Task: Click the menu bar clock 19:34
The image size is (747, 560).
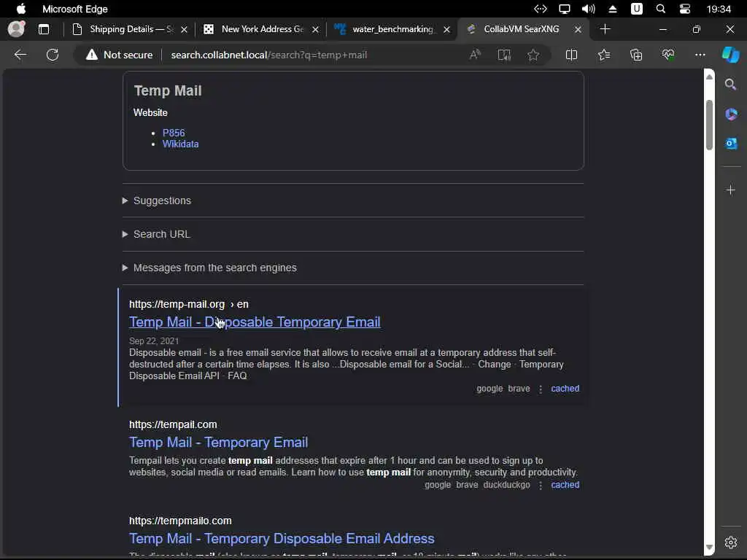Action: click(x=719, y=9)
